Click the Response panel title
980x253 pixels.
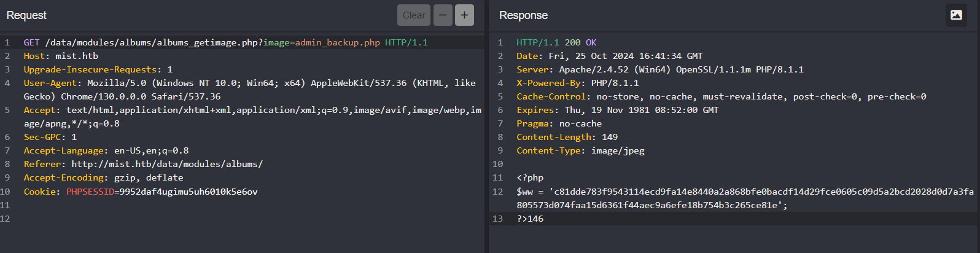pos(523,15)
